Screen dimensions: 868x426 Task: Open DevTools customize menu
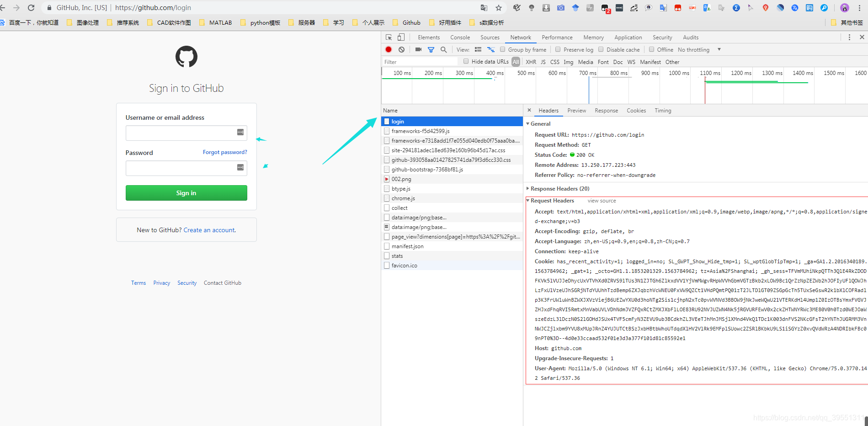click(x=849, y=37)
